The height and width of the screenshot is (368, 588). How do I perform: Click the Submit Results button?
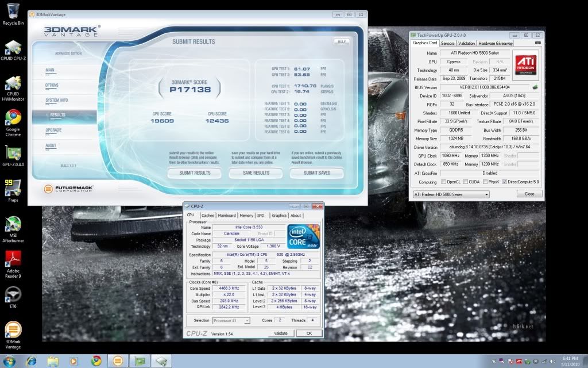[195, 172]
